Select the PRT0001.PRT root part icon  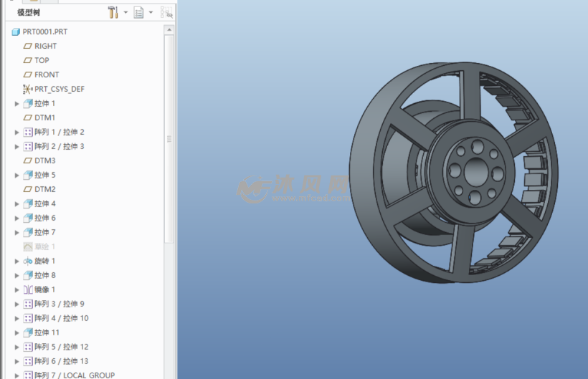point(16,32)
